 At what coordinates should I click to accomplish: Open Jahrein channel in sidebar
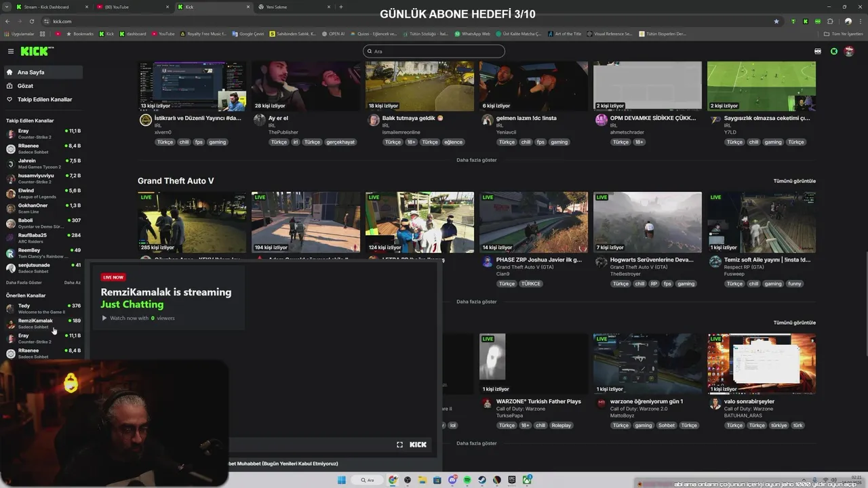(43, 163)
